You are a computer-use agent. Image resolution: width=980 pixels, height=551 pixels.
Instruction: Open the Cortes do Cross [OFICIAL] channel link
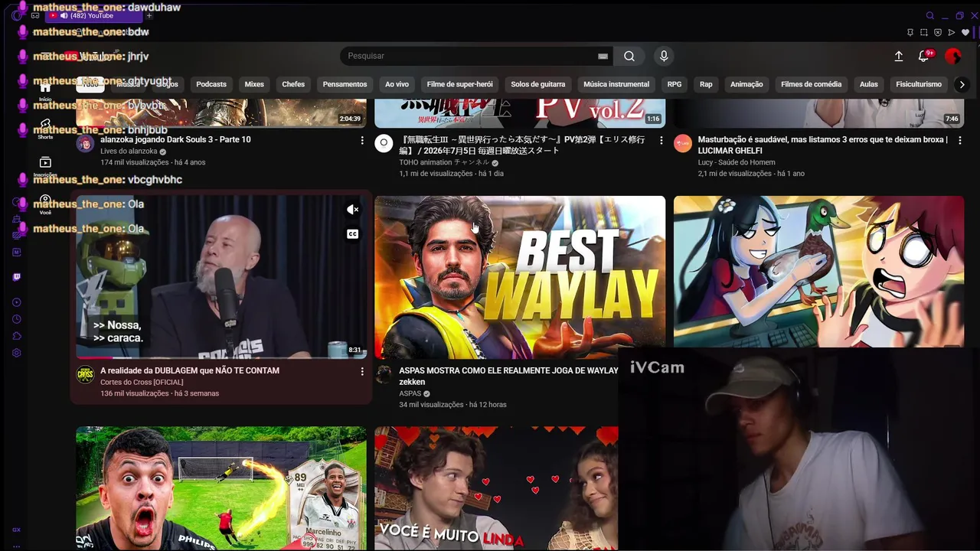coord(142,382)
